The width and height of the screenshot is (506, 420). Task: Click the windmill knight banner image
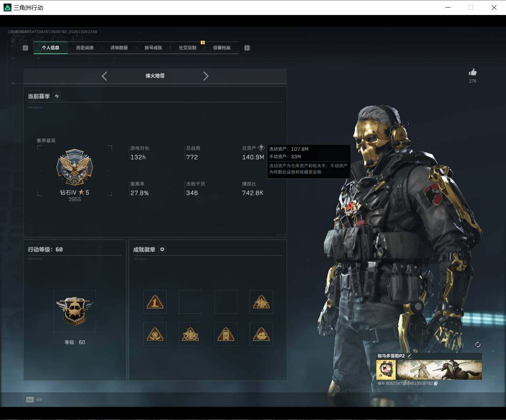coord(439,370)
